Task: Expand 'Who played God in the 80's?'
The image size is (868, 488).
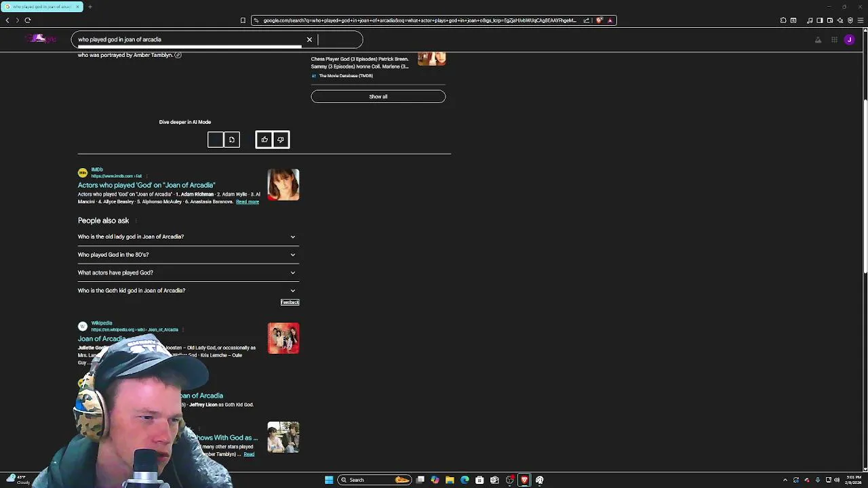Action: pyautogui.click(x=188, y=255)
